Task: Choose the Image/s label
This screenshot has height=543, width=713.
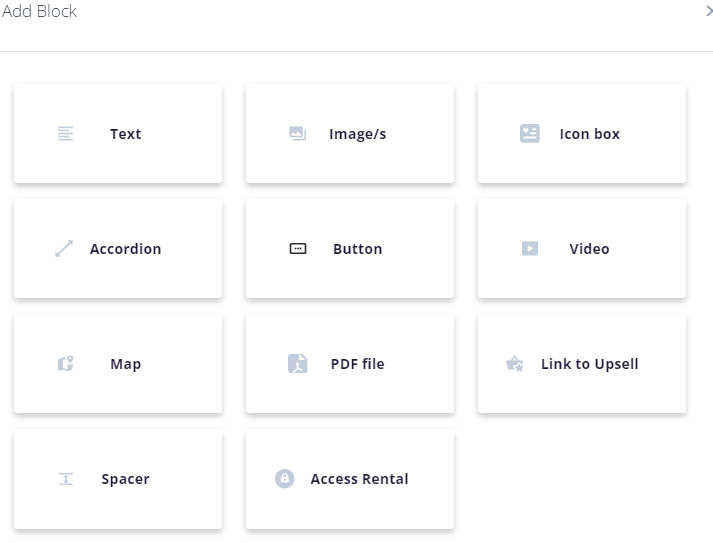Action: tap(357, 134)
